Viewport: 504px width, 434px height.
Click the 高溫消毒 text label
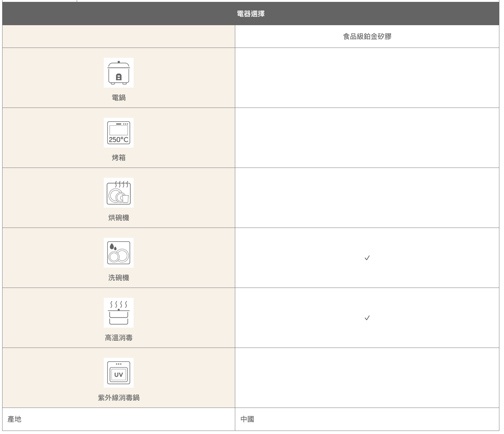tap(118, 338)
